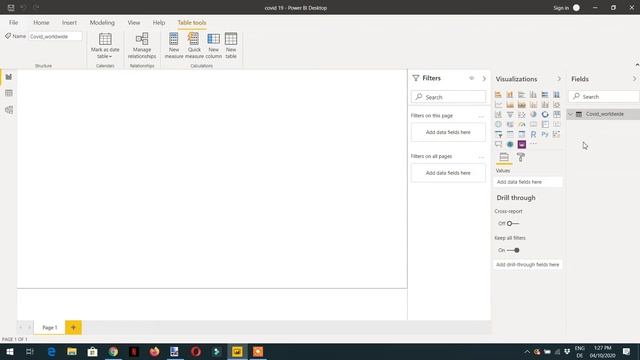Select the ArcGIS Maps visual

point(510,144)
